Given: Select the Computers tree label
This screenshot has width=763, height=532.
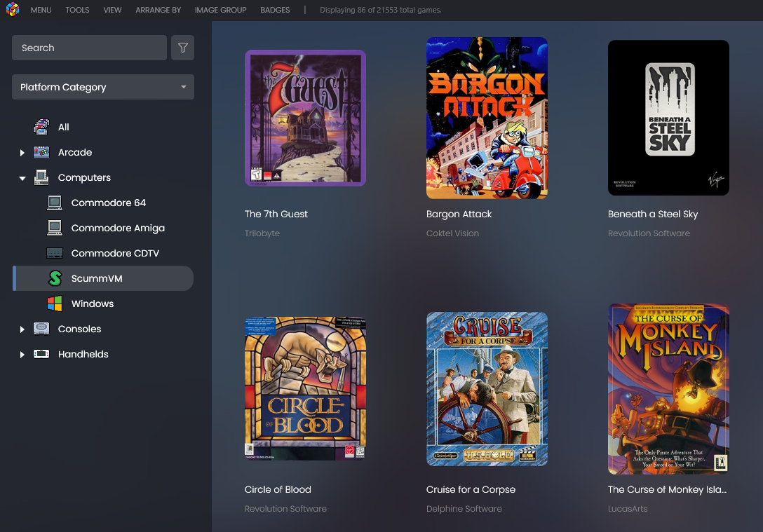Looking at the screenshot, I should click(84, 177).
